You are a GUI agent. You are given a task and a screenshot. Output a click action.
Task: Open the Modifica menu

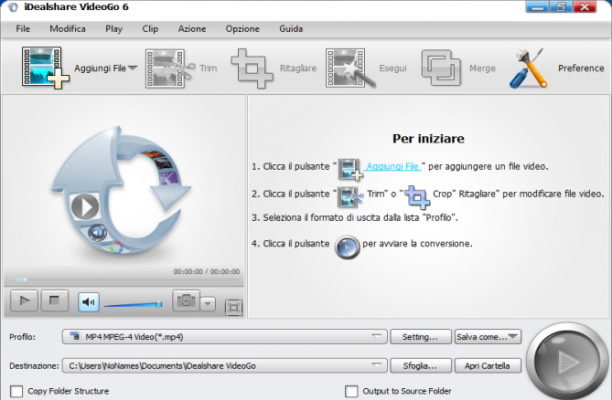(68, 29)
